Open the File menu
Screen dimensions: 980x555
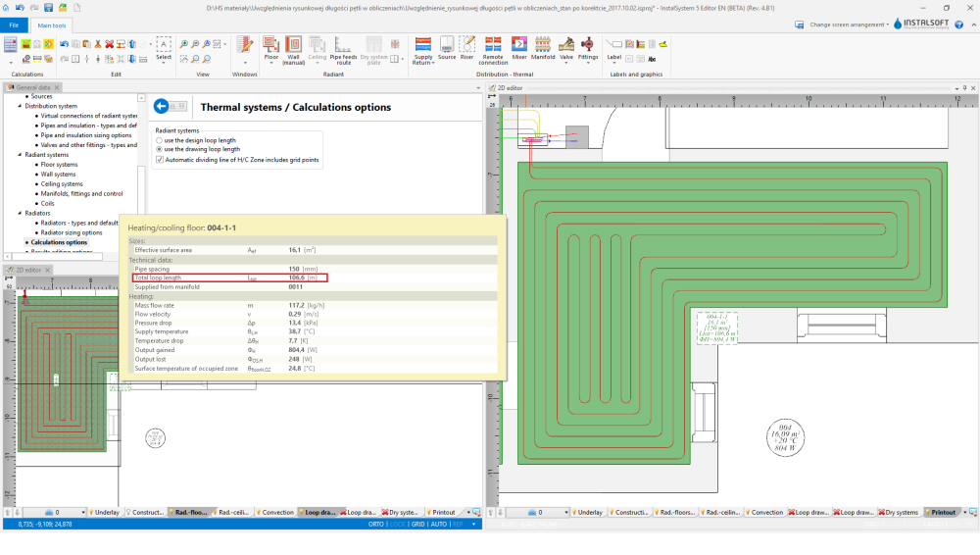coord(14,25)
